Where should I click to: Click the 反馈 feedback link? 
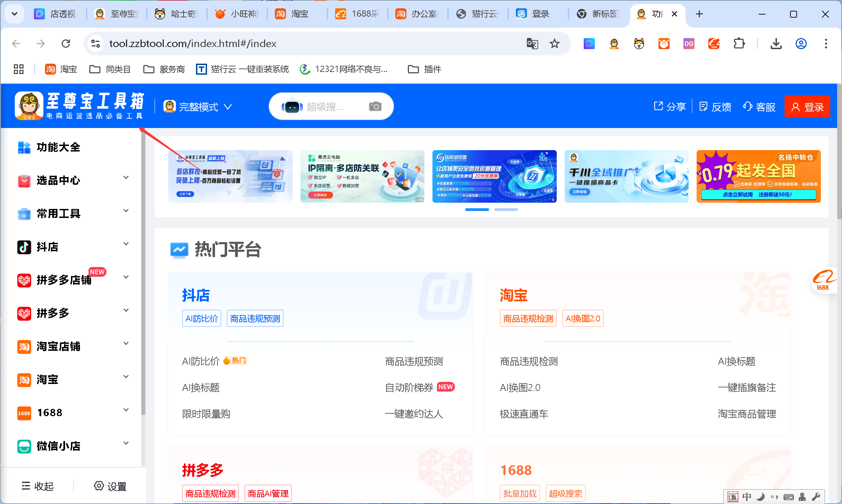click(715, 107)
